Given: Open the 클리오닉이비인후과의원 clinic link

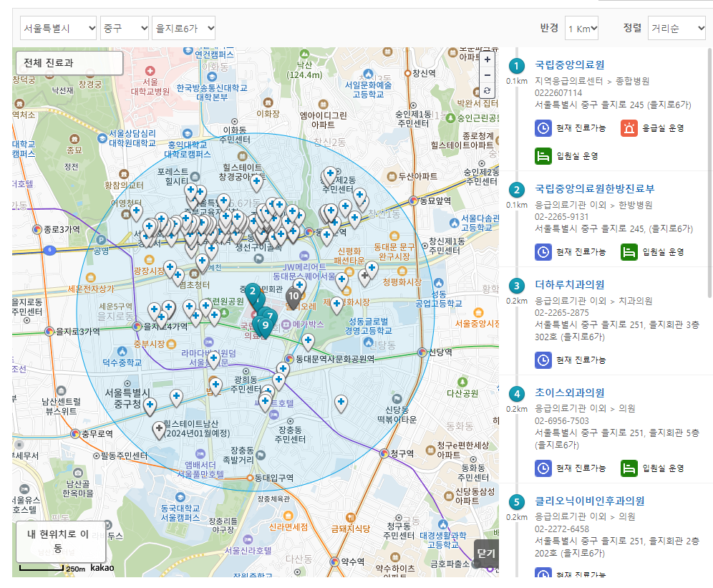Looking at the screenshot, I should 590,500.
